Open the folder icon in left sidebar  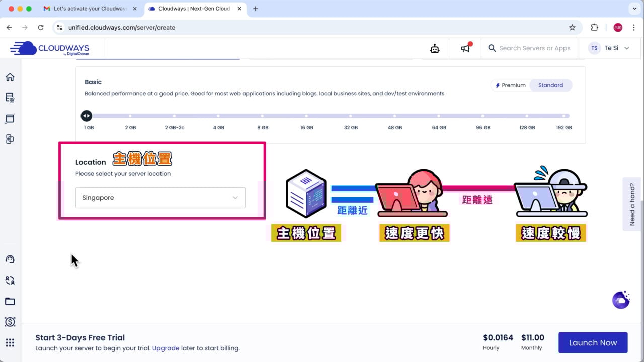pyautogui.click(x=10, y=302)
